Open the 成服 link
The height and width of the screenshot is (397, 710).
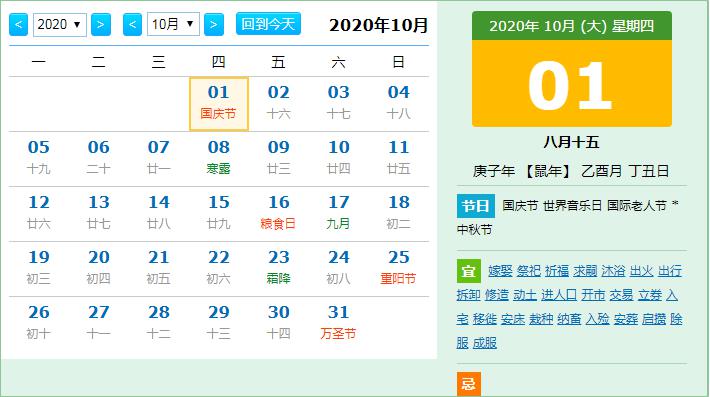(485, 343)
